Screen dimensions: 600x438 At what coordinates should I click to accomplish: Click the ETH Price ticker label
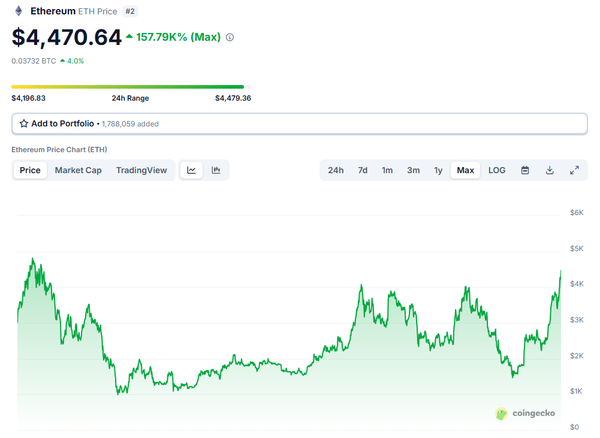[98, 11]
